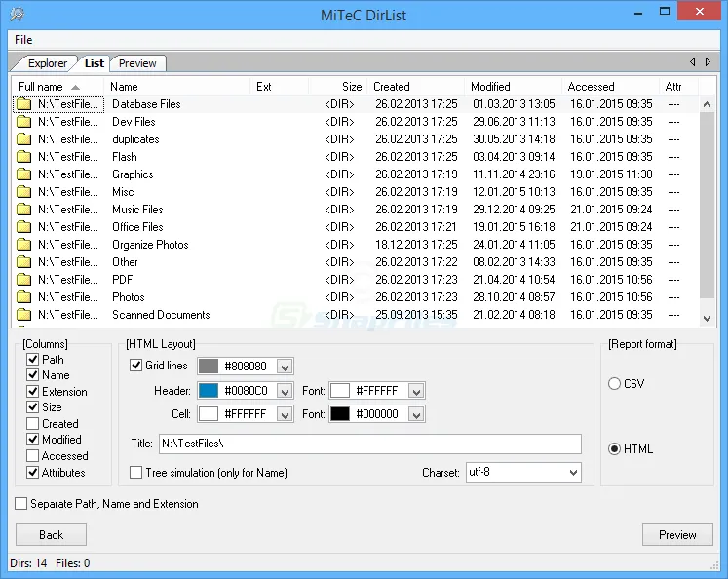Disable the Grid lines checkbox
This screenshot has width=728, height=579.
[135, 366]
